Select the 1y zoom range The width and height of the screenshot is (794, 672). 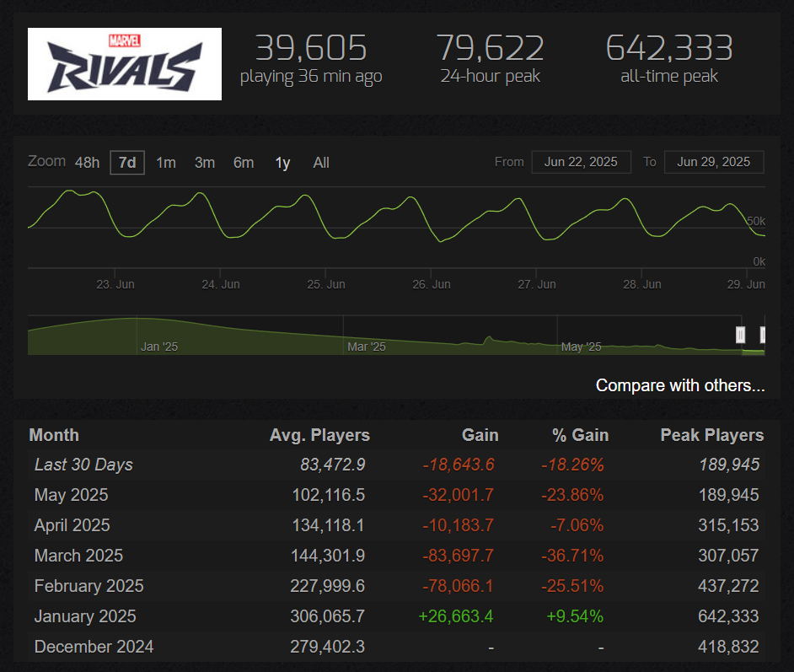pyautogui.click(x=282, y=163)
